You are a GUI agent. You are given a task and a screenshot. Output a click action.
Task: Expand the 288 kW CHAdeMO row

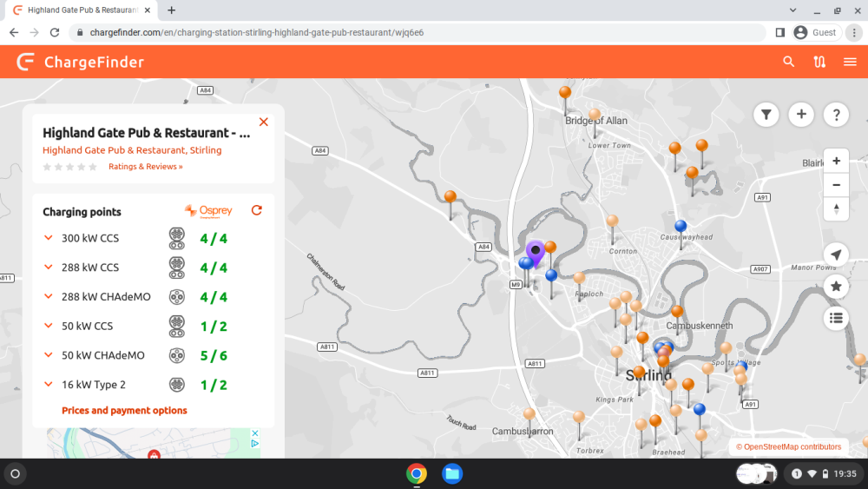[48, 297]
